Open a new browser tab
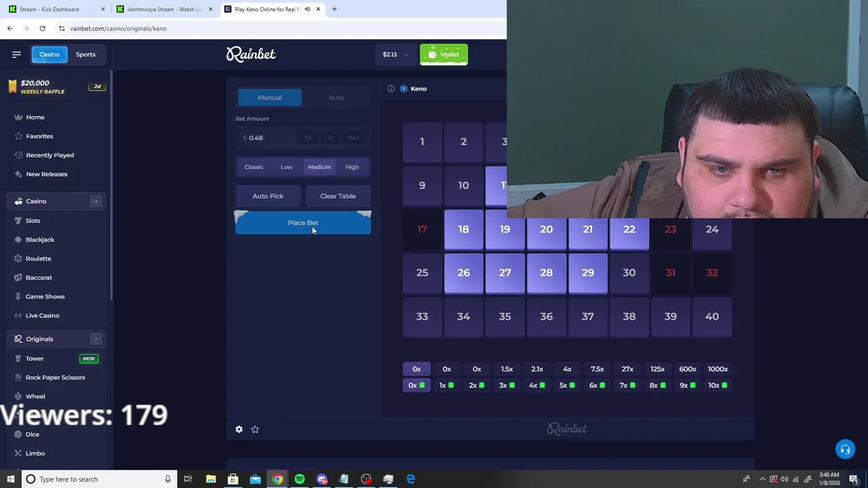The height and width of the screenshot is (488, 868). [x=334, y=9]
